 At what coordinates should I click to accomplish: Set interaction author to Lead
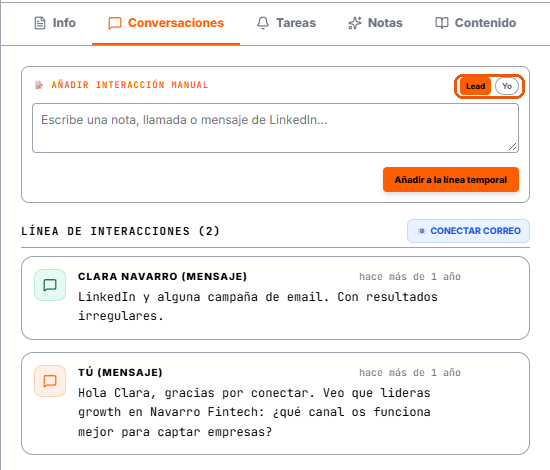475,86
